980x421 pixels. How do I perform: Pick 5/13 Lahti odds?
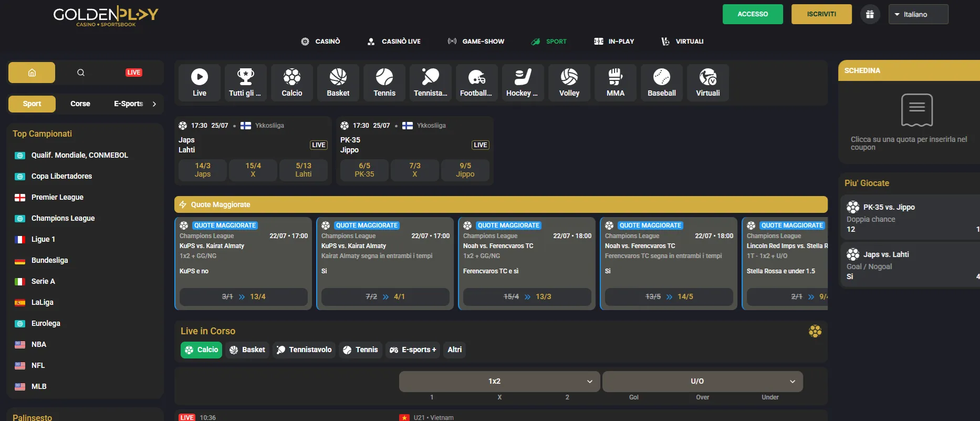(x=304, y=170)
